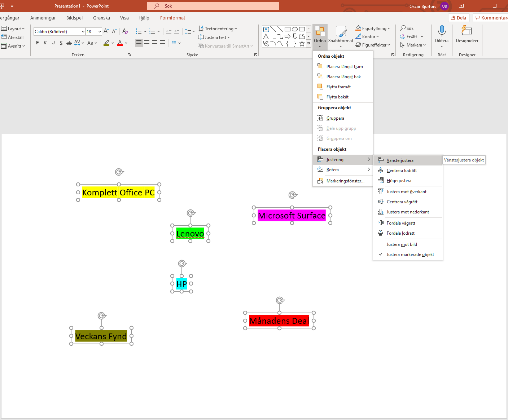Image resolution: width=508 pixels, height=420 pixels.
Task: Click the Dela share button
Action: 459,18
